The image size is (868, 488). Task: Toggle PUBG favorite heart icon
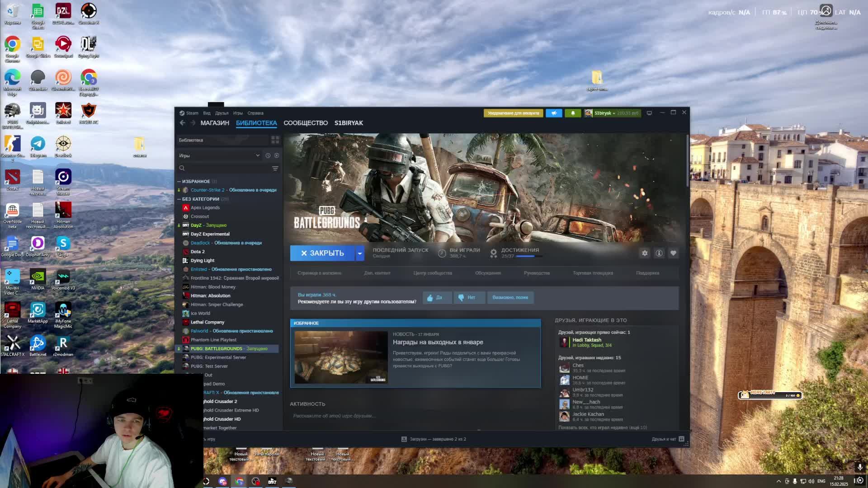point(673,253)
